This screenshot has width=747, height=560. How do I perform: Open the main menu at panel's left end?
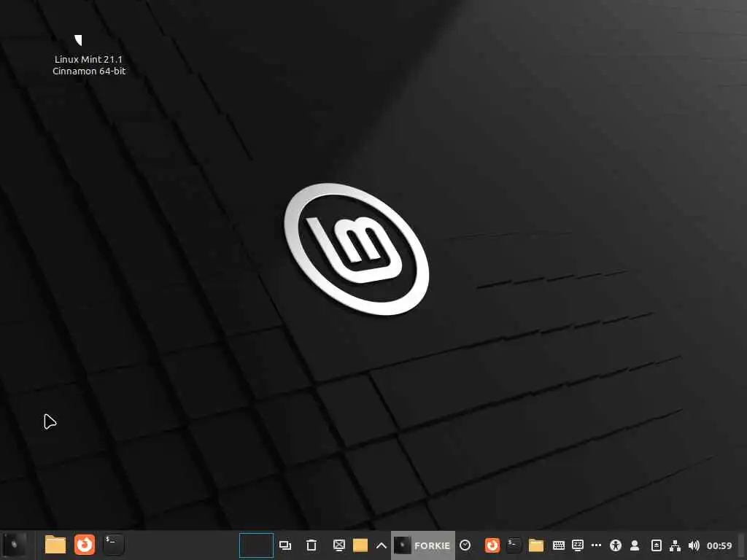[x=15, y=545]
